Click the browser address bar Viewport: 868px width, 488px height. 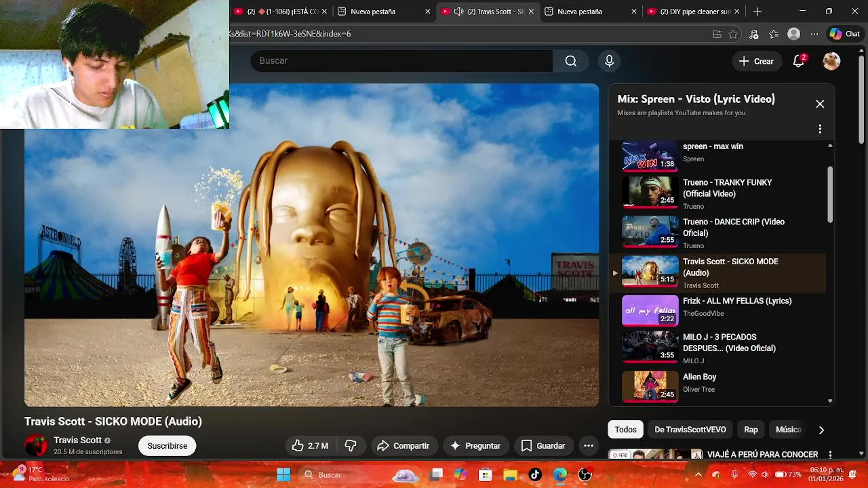point(468,34)
